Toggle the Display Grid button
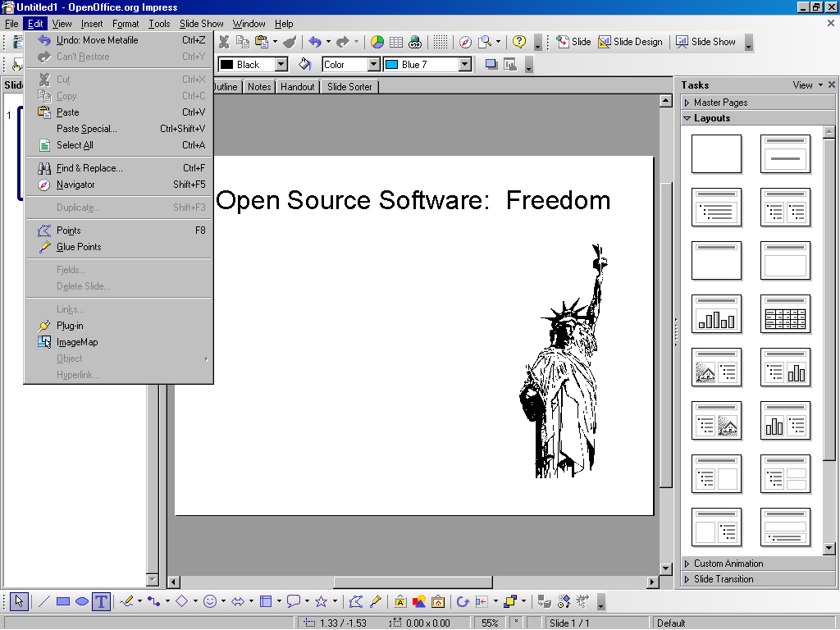This screenshot has height=630, width=840. 441,42
